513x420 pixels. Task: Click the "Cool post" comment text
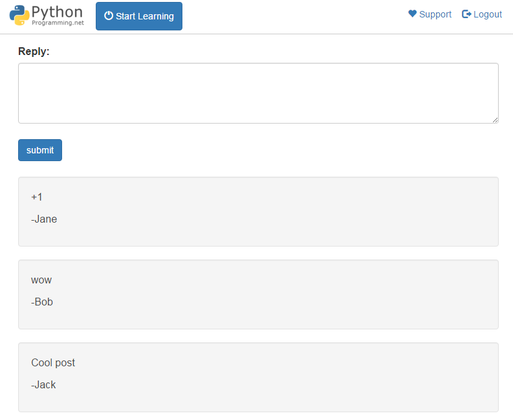click(53, 363)
